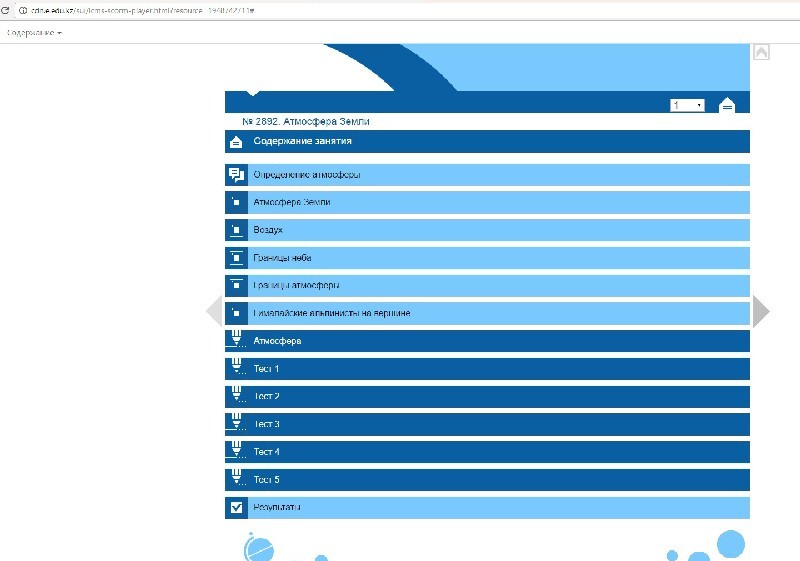
Task: Click the slide icon beside Воздух
Action: click(236, 230)
